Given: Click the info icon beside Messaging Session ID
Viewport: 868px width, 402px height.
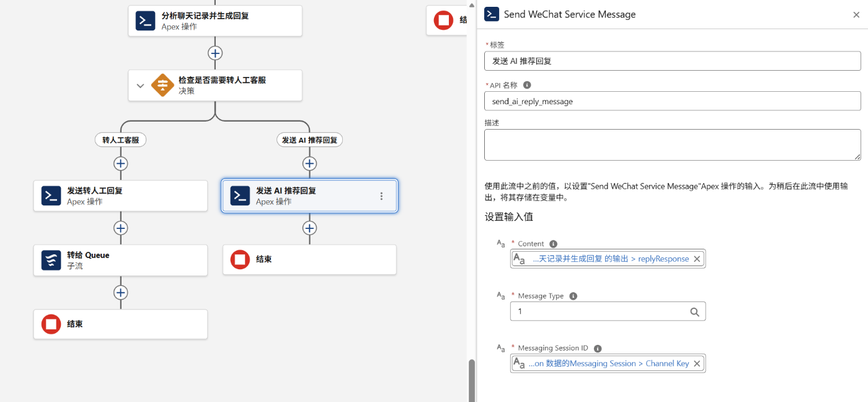Looking at the screenshot, I should pyautogui.click(x=598, y=349).
